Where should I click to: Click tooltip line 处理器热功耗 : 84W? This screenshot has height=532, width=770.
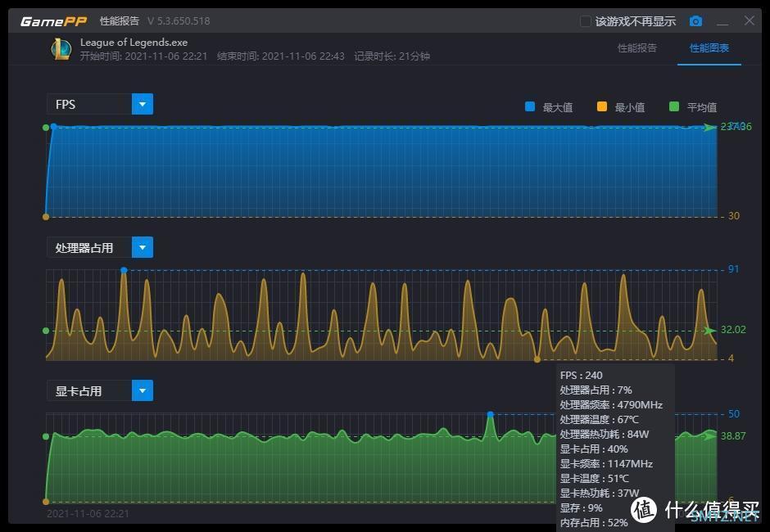tap(604, 434)
